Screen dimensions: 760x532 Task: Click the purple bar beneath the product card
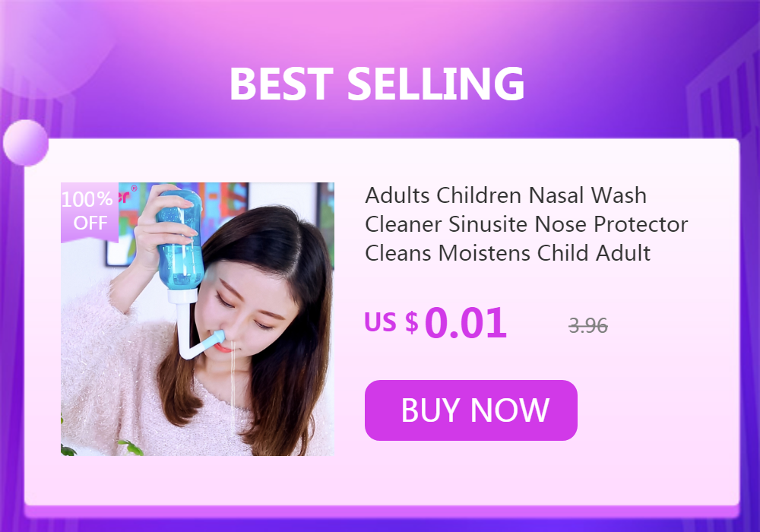point(382,511)
